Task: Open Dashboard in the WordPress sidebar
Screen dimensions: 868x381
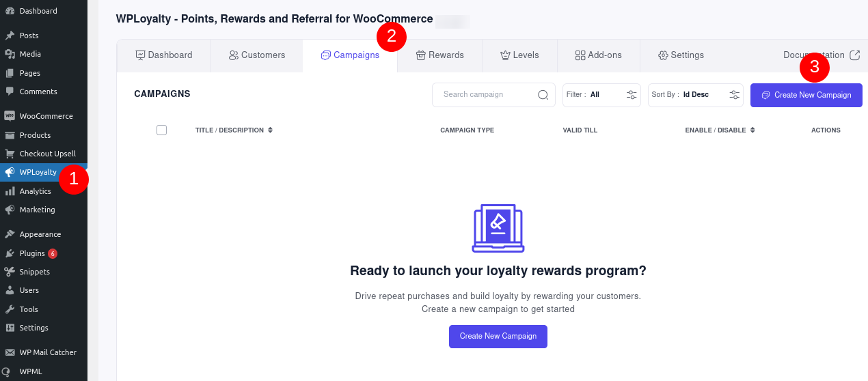Action: coord(44,11)
